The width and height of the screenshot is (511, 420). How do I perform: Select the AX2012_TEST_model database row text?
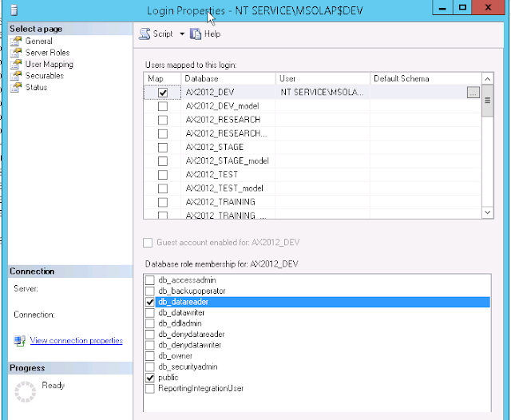pos(224,188)
